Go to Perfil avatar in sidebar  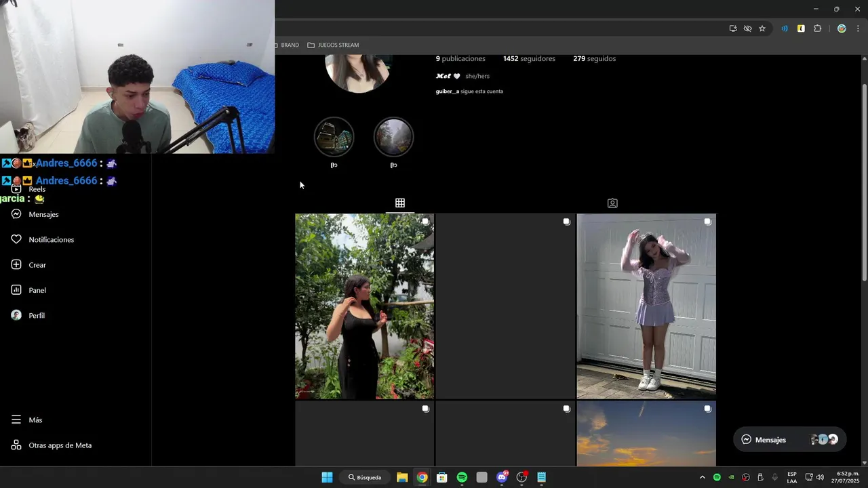pos(16,315)
